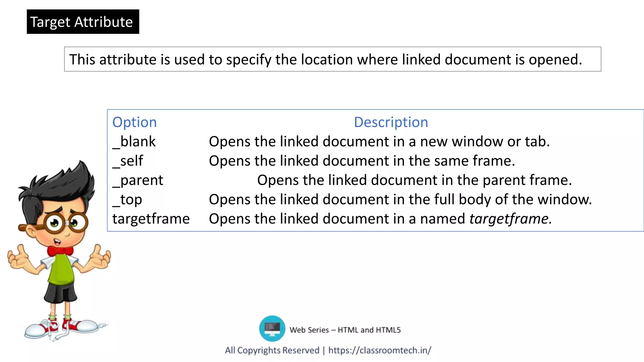Select the _top option text
The width and height of the screenshot is (644, 362).
click(x=127, y=200)
